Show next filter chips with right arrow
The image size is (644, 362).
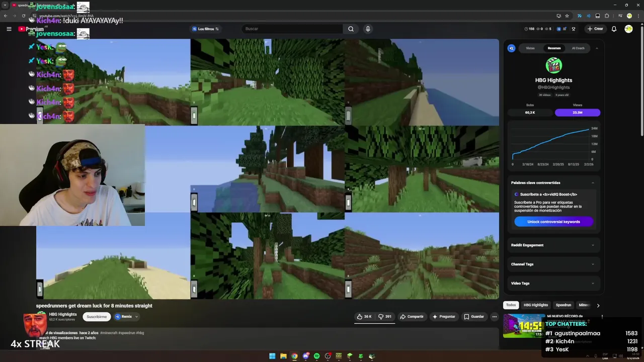point(598,305)
